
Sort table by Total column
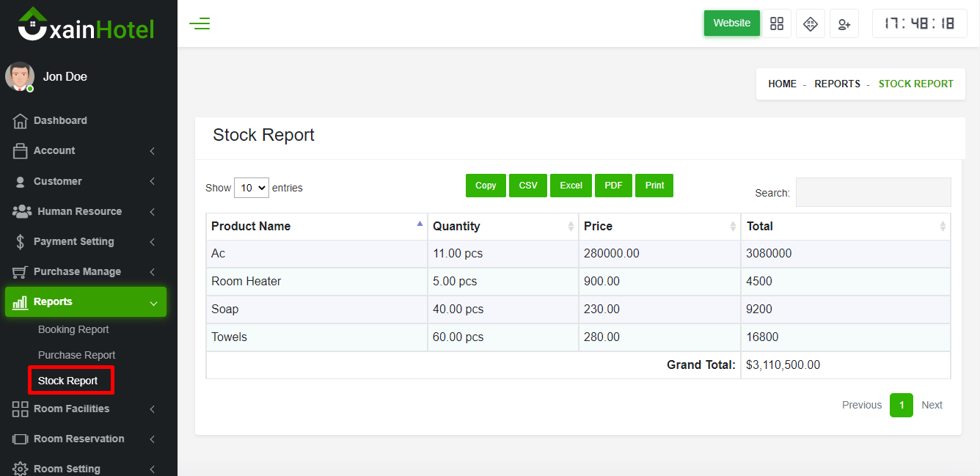(845, 226)
